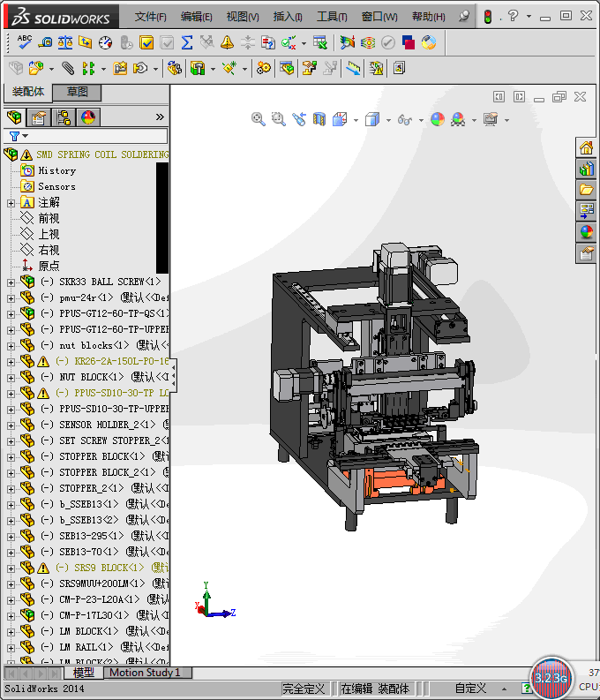600x700 pixels.
Task: Click the FeatureManager filter field
Action: point(86,136)
